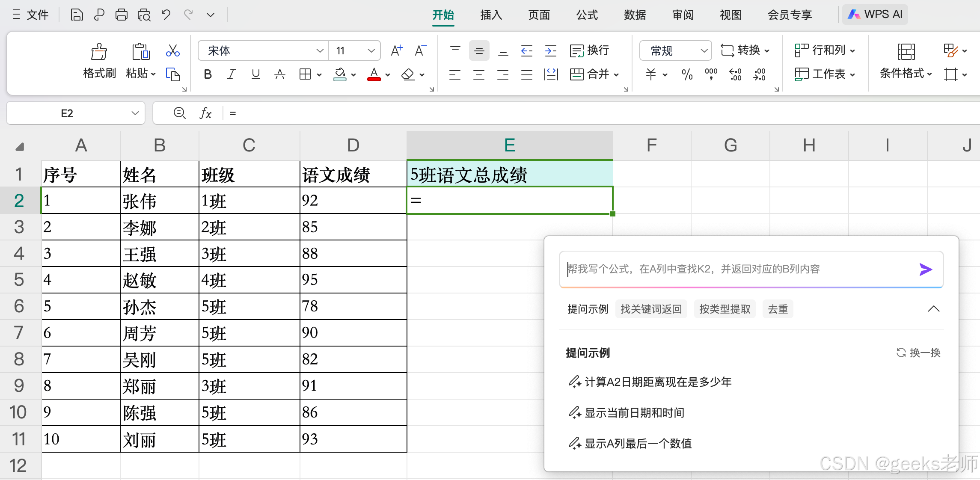Open the 数据 ribbon tab

pos(635,15)
